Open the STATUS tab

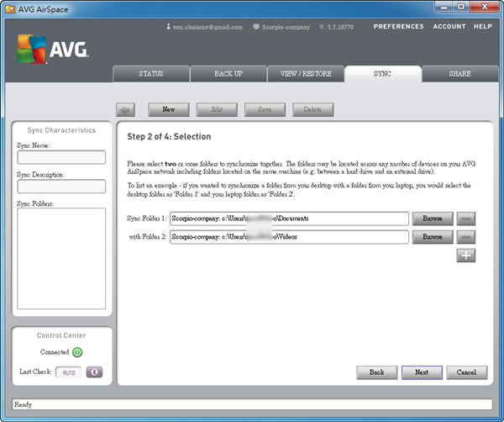151,74
